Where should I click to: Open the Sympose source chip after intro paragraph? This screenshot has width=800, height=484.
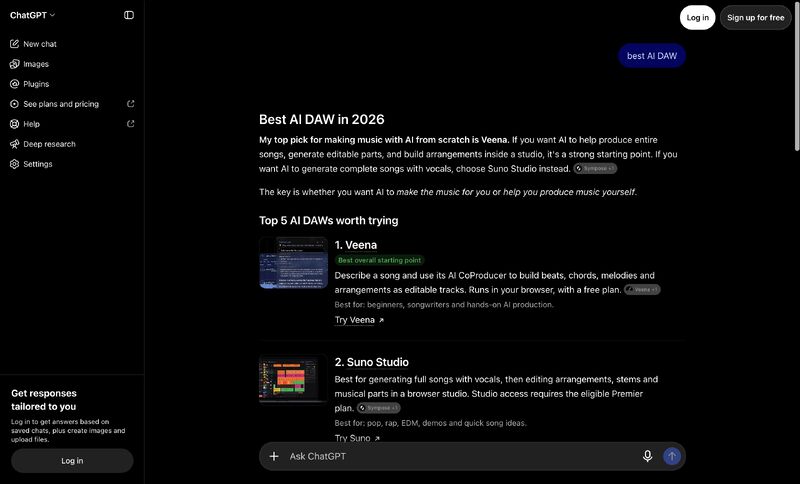595,168
